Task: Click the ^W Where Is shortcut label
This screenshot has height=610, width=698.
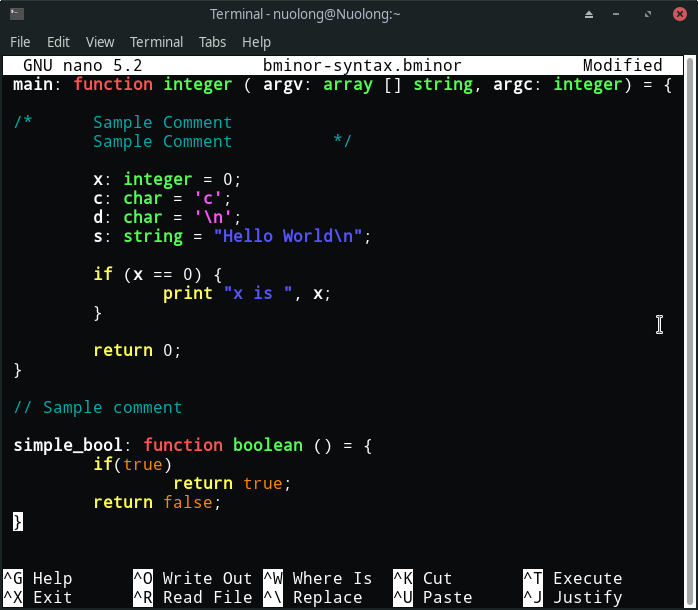Action: [318, 578]
